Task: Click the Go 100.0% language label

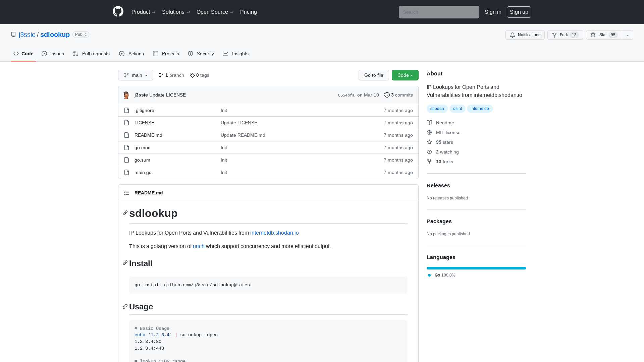Action: tap(442, 275)
